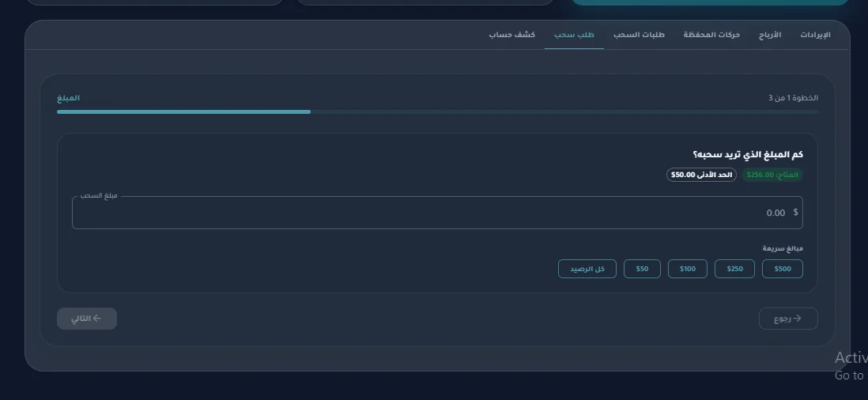The width and height of the screenshot is (868, 400).
Task: Click the رجوع back button
Action: pos(788,319)
